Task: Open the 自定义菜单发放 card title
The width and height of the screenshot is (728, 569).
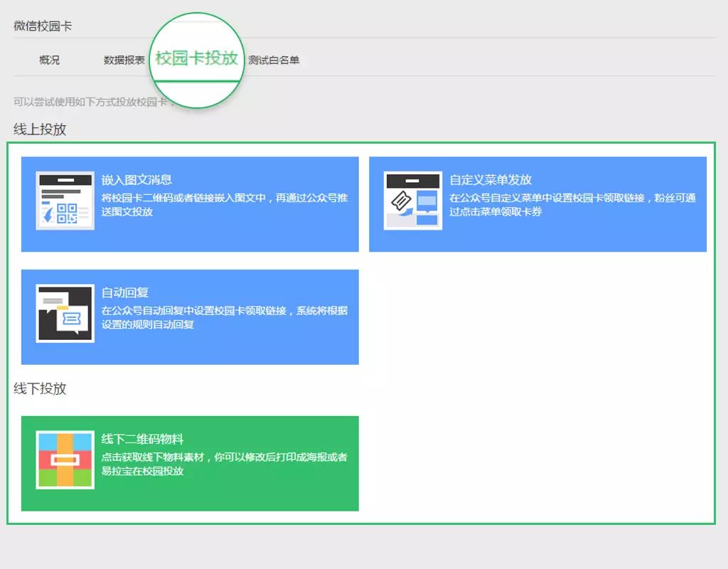Action: (491, 180)
